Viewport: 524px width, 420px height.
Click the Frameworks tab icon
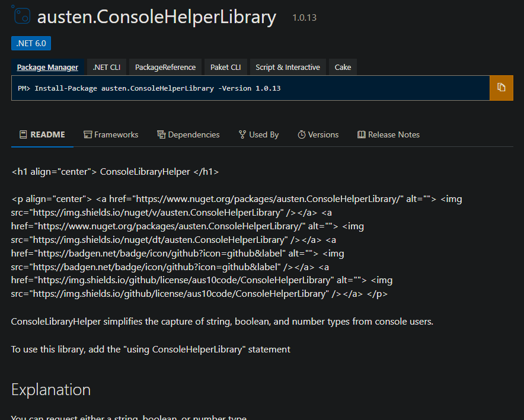pyautogui.click(x=87, y=134)
